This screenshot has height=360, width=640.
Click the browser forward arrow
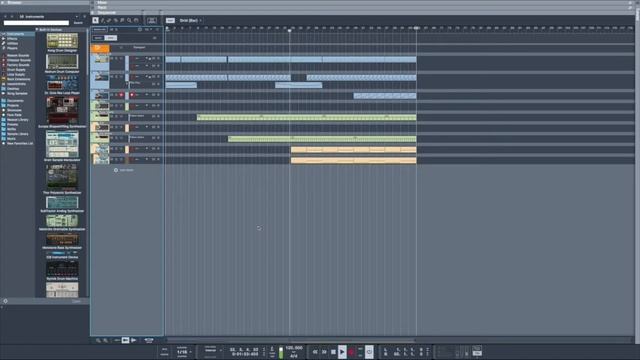12,16
